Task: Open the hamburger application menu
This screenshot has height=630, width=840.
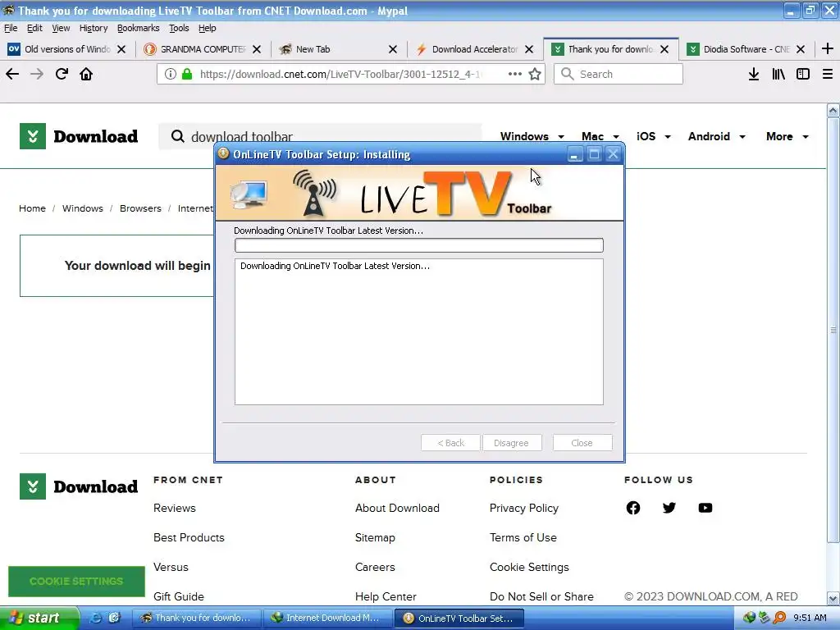Action: tap(828, 74)
